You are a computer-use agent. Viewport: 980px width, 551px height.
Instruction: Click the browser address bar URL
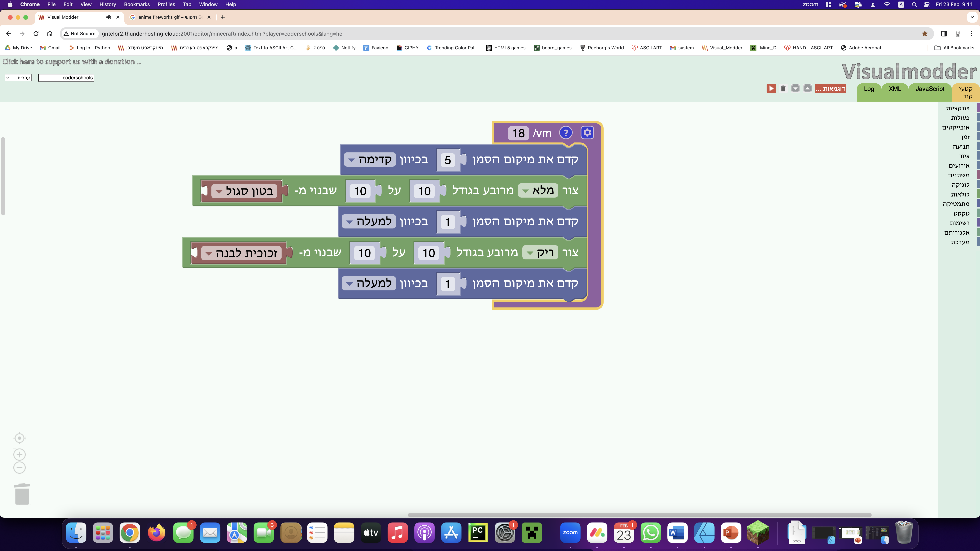[x=222, y=33]
